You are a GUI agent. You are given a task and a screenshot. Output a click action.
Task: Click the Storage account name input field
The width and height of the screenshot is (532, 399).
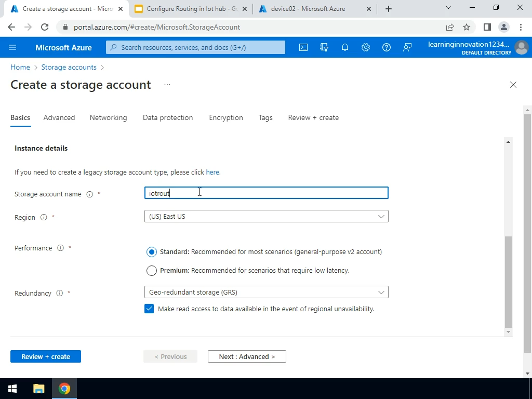pos(267,193)
